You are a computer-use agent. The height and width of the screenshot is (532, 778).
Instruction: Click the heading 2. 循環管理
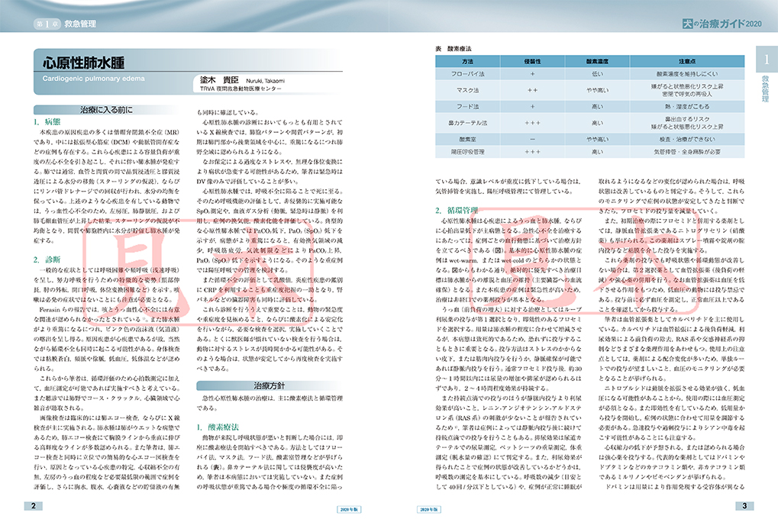(x=455, y=209)
